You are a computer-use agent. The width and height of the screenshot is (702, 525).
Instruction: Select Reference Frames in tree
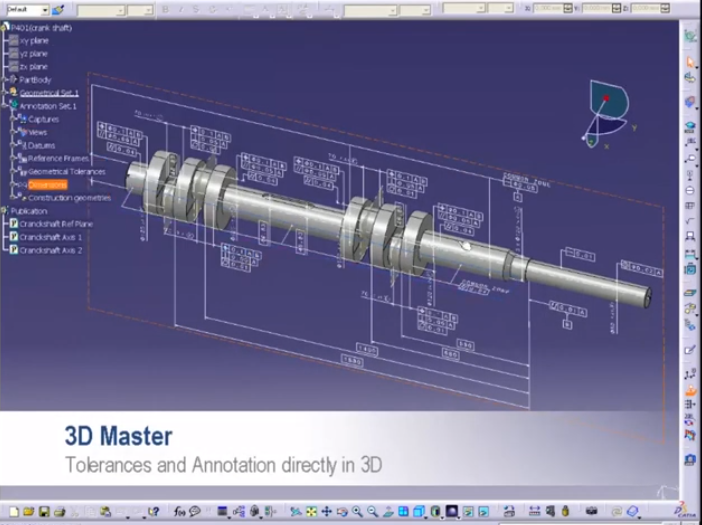[x=58, y=158]
